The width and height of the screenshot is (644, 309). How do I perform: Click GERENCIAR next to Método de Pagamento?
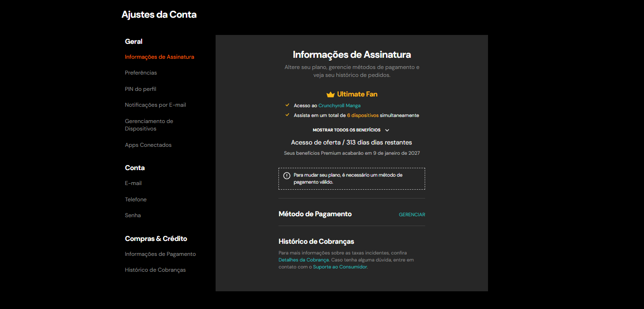point(412,214)
